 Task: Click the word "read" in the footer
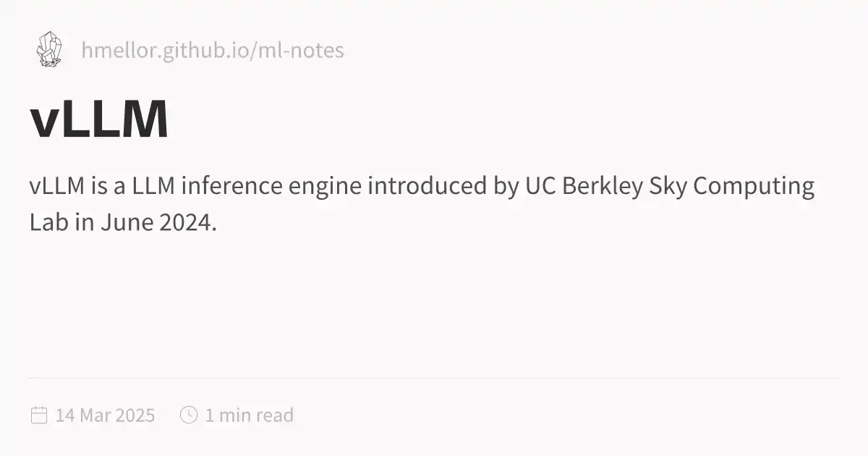tap(274, 415)
